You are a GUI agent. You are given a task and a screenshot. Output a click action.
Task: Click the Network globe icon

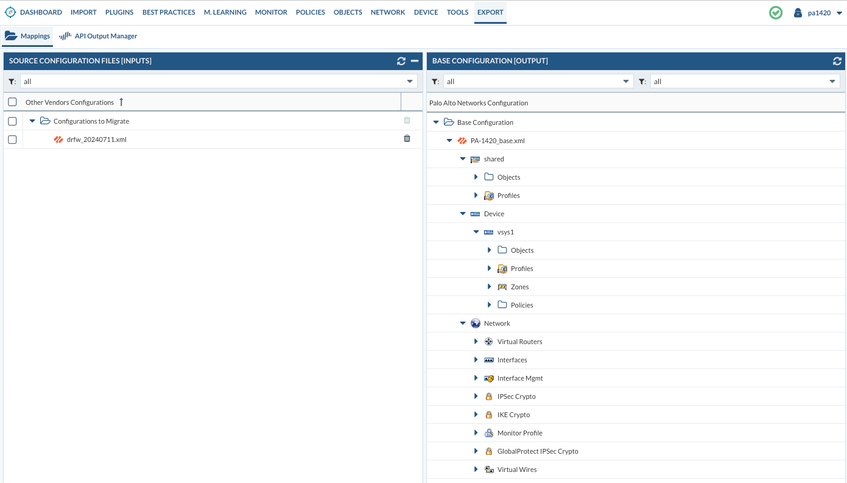click(x=475, y=323)
